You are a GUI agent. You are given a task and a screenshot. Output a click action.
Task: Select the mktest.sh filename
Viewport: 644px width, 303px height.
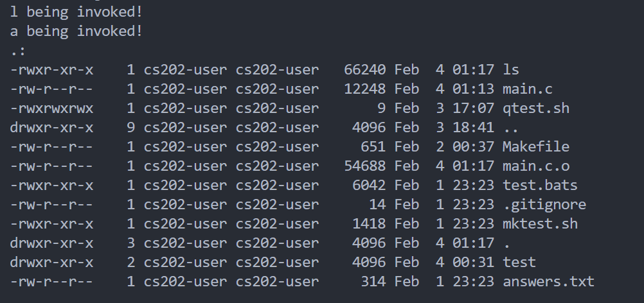tap(540, 224)
